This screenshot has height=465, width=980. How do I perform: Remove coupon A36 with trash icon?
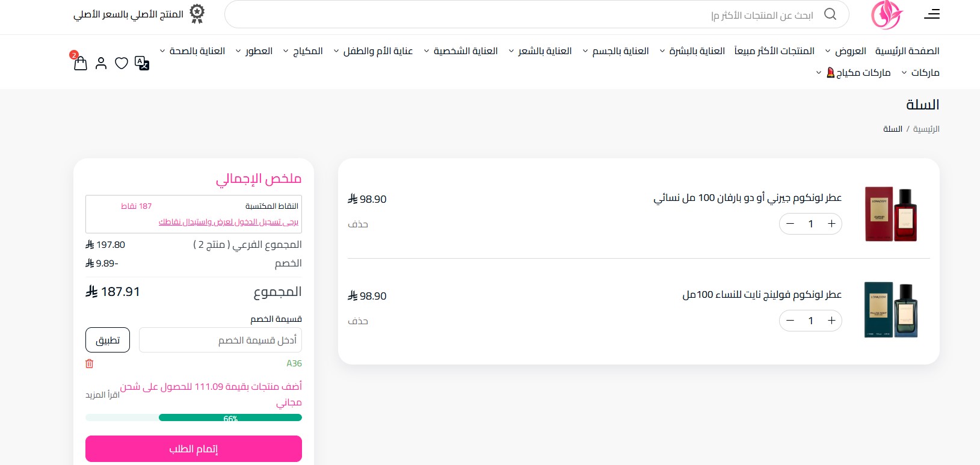tap(90, 363)
